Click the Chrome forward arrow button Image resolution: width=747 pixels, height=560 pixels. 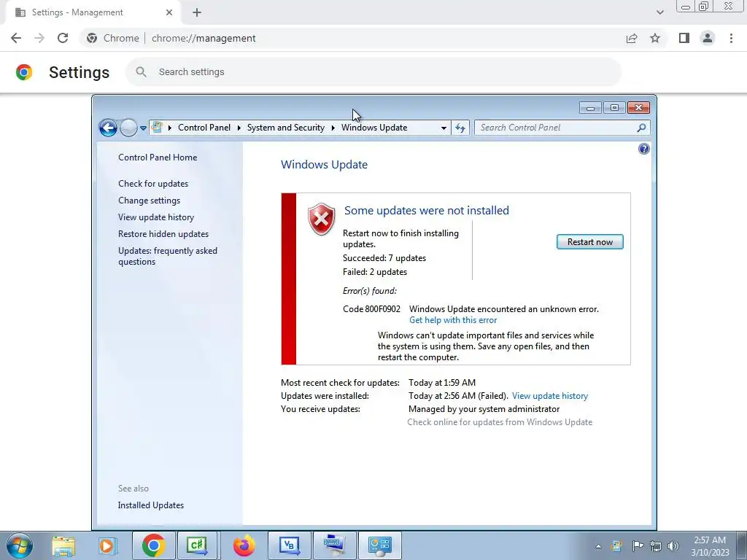tap(39, 38)
